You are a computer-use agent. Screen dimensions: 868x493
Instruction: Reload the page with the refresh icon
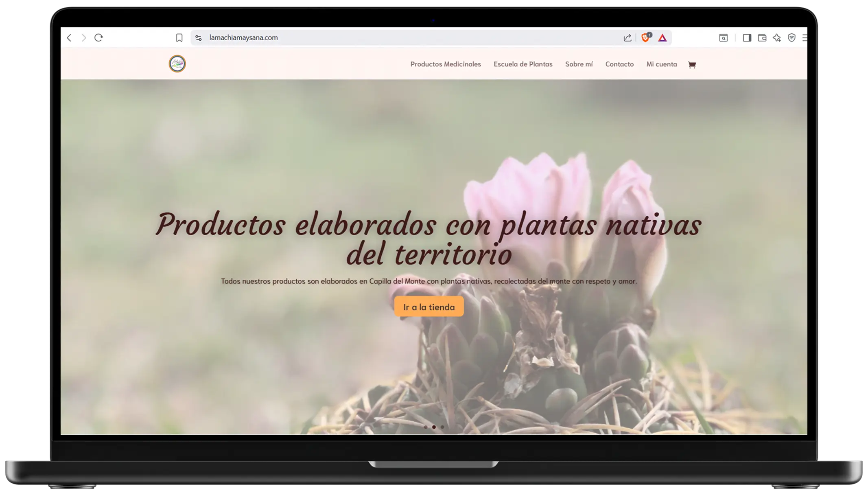tap(98, 38)
